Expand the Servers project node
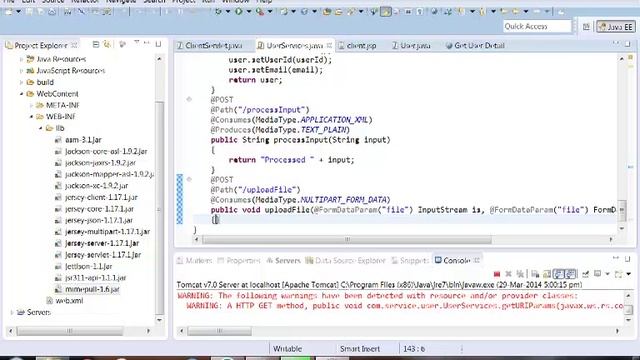 11,312
